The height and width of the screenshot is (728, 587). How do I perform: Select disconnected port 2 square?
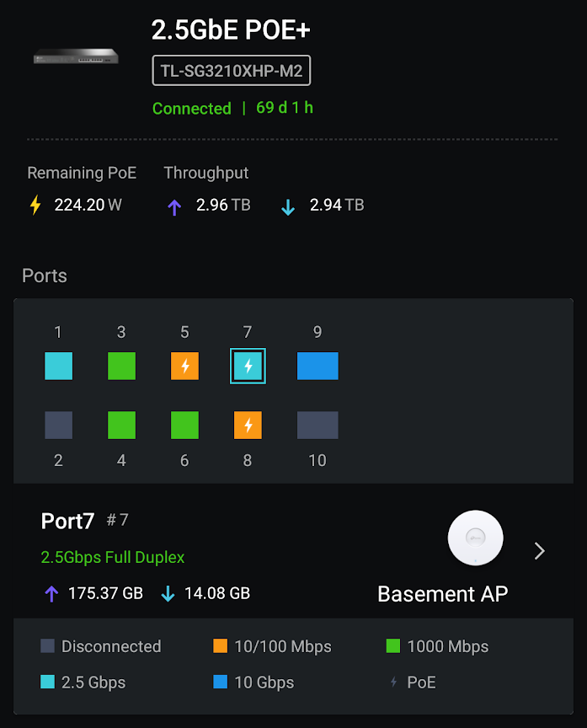point(58,426)
